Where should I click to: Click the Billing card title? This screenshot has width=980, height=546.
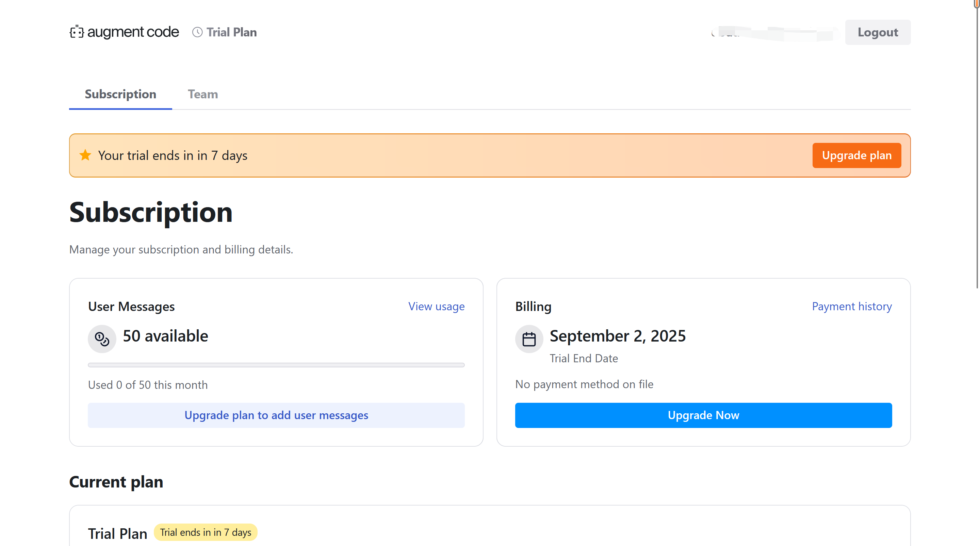(x=533, y=307)
